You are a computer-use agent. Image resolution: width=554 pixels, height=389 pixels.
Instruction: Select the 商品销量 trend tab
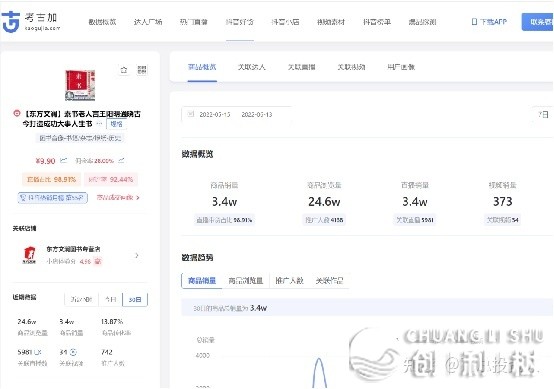[x=202, y=281]
